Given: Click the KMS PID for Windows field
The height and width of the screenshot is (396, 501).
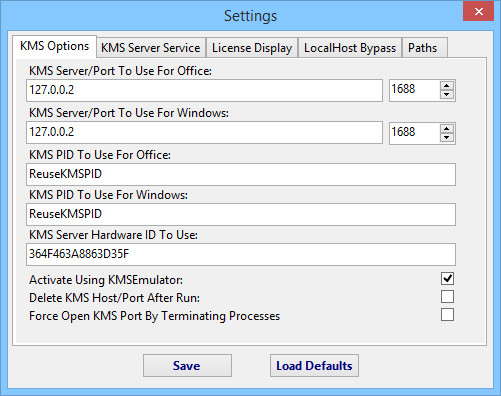Looking at the screenshot, I should (x=241, y=214).
